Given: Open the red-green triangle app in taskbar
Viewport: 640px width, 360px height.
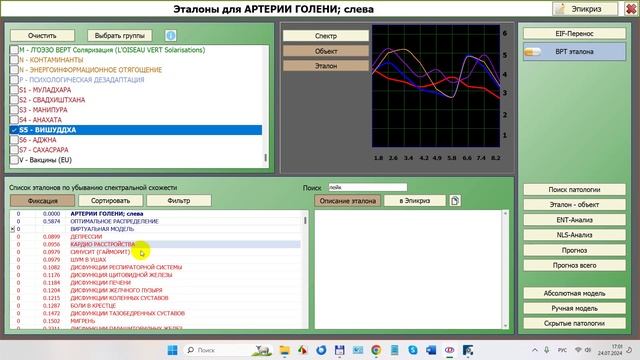Looking at the screenshot, I should pos(302,350).
